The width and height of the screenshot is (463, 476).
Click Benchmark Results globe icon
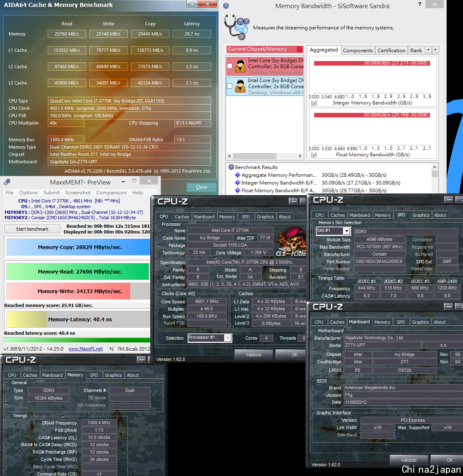click(x=231, y=167)
